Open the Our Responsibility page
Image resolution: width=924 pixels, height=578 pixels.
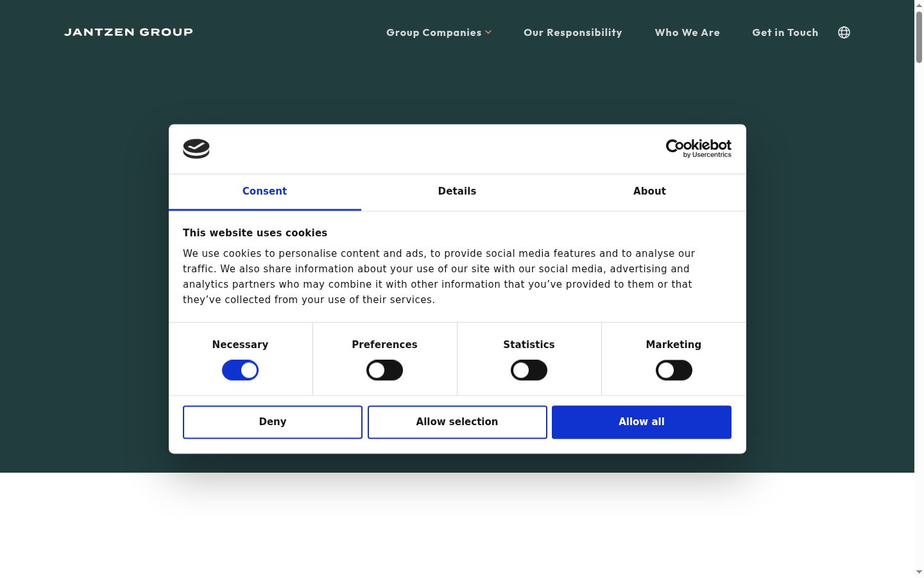pyautogui.click(x=573, y=32)
